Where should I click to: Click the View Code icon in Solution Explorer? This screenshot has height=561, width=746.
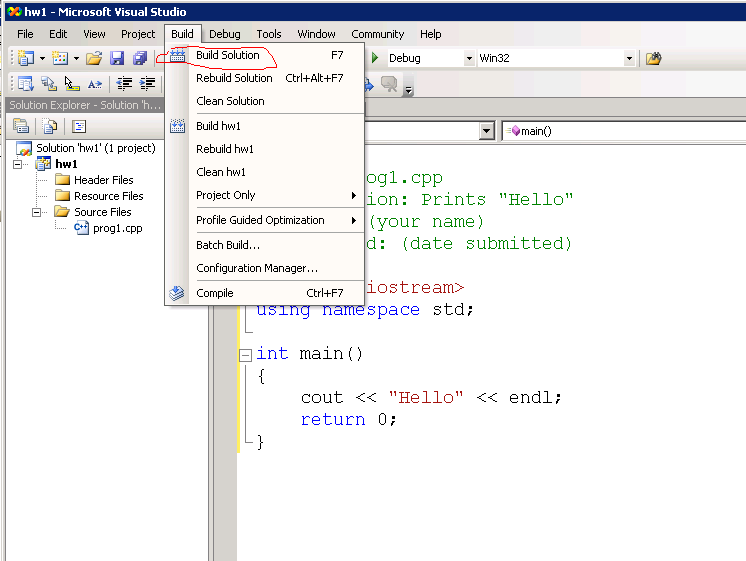79,126
